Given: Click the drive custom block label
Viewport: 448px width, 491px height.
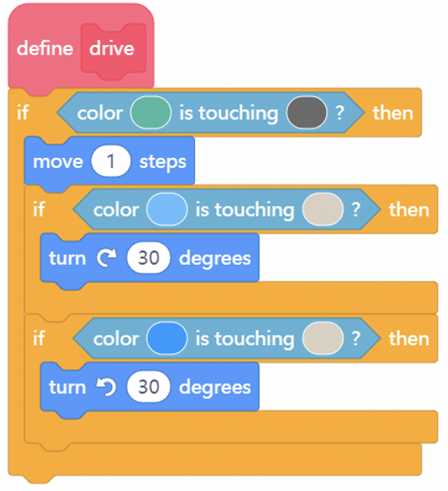Looking at the screenshot, I should tap(113, 49).
